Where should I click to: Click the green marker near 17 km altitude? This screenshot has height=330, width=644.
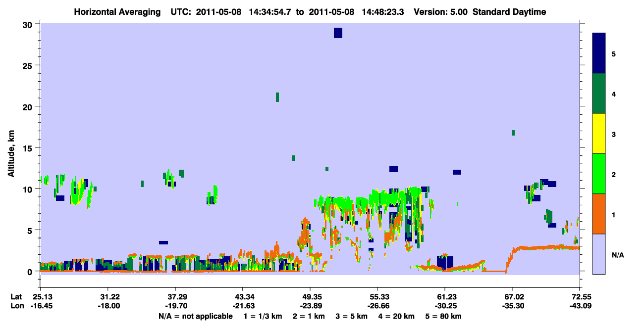point(513,133)
